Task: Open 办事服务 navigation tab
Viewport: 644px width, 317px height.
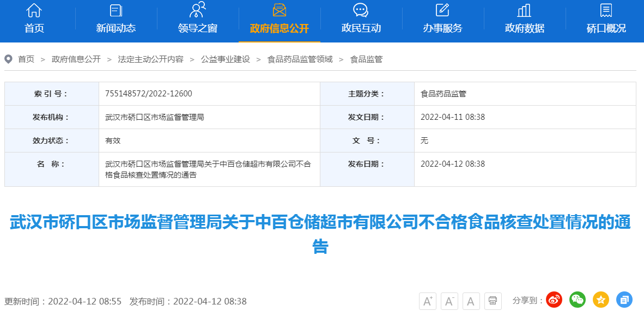Action: point(443,28)
